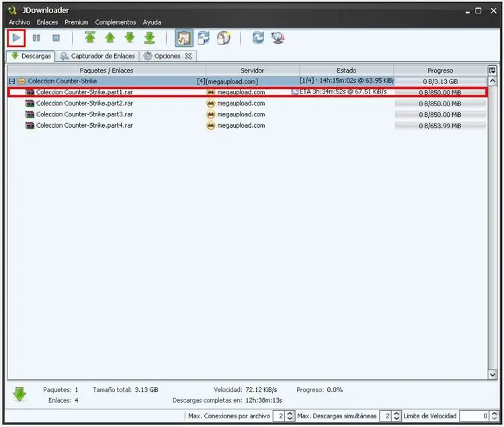Switch to the Descargas tab
The image size is (504, 427).
click(31, 56)
